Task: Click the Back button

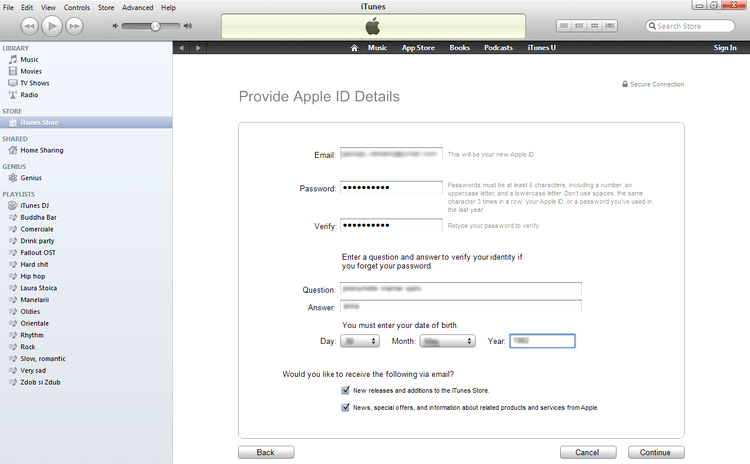Action: pyautogui.click(x=266, y=453)
